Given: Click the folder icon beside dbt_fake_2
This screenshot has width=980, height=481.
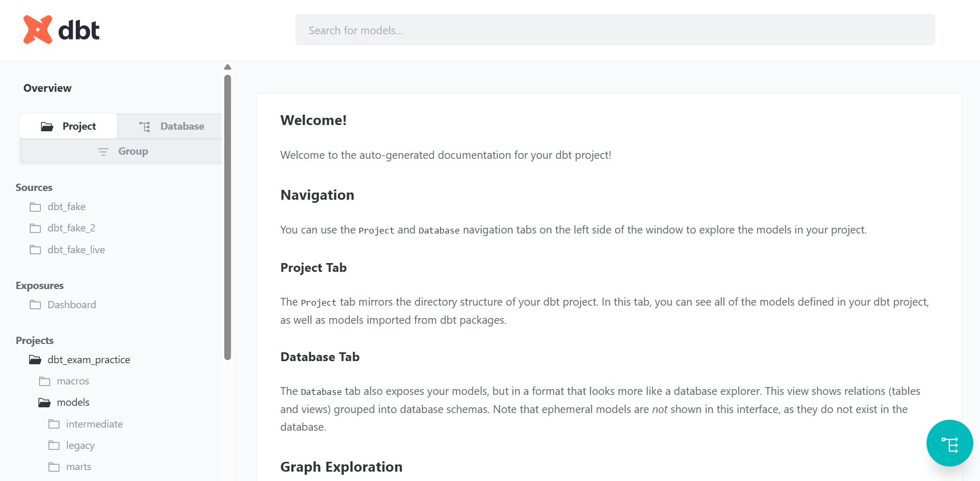Looking at the screenshot, I should click(35, 228).
